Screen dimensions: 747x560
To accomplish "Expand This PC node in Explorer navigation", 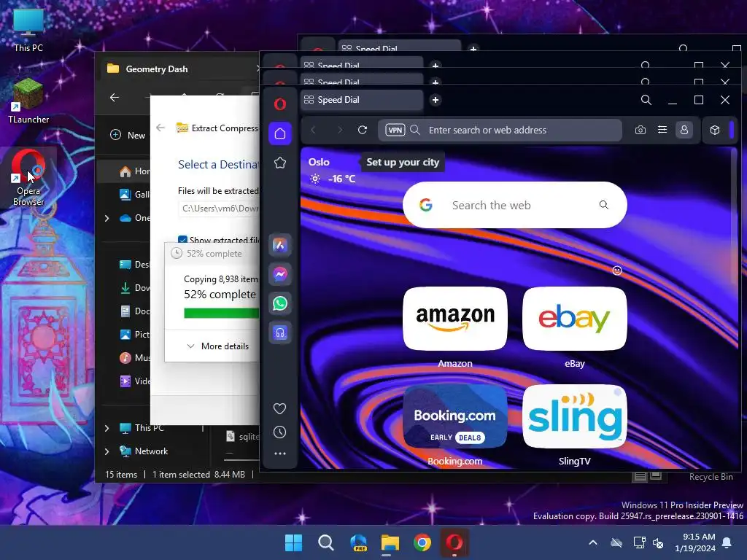I will click(107, 428).
